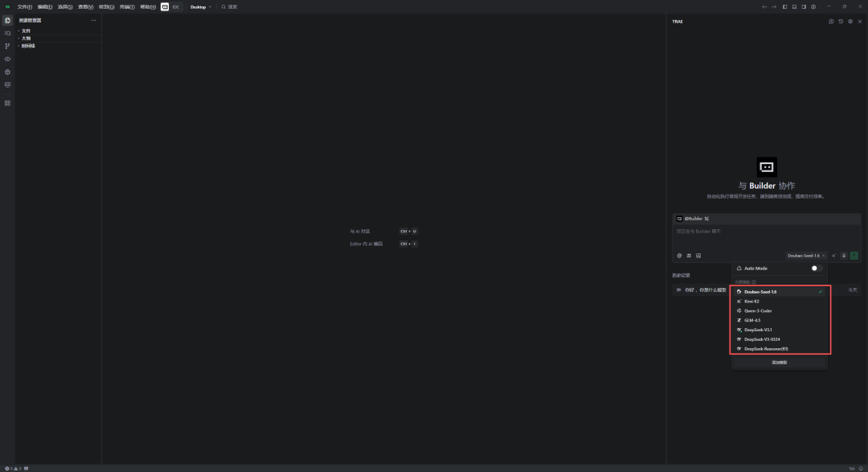Select the DeepSeek-V3.1 model
The width and height of the screenshot is (868, 472).
coord(780,330)
